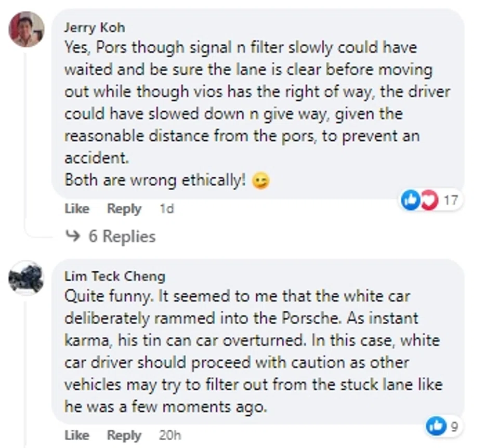Screen dimensions: 499x448
Task: View the 9 reactions count
Action: [454, 427]
